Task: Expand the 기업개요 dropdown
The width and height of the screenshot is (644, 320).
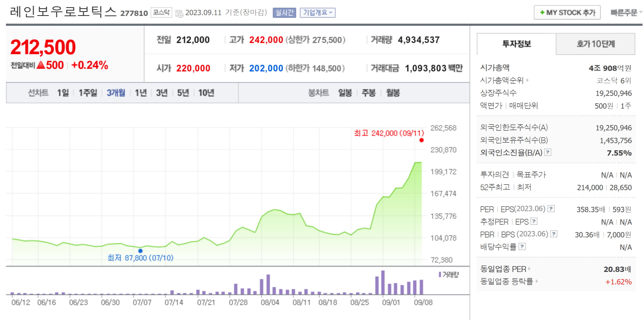Action: click(x=317, y=12)
